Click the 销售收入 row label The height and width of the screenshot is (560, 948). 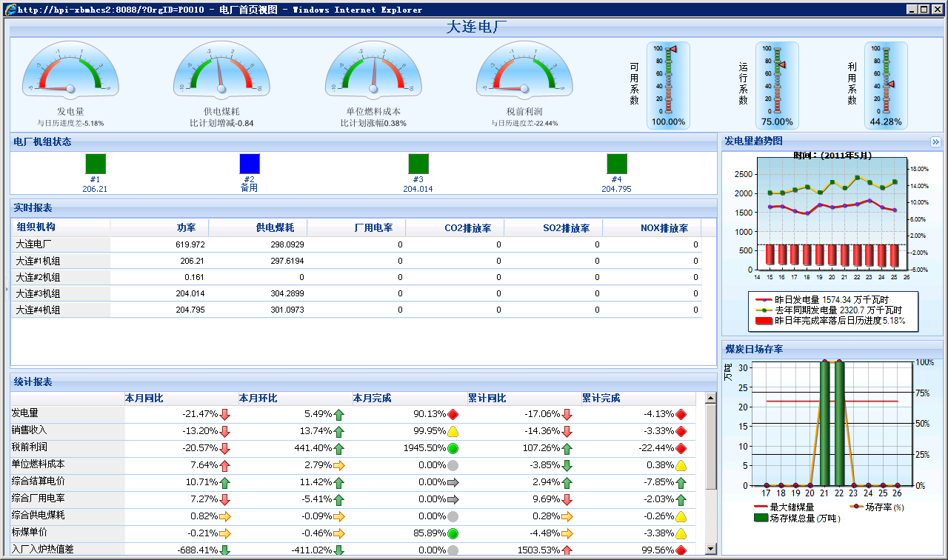[x=30, y=430]
